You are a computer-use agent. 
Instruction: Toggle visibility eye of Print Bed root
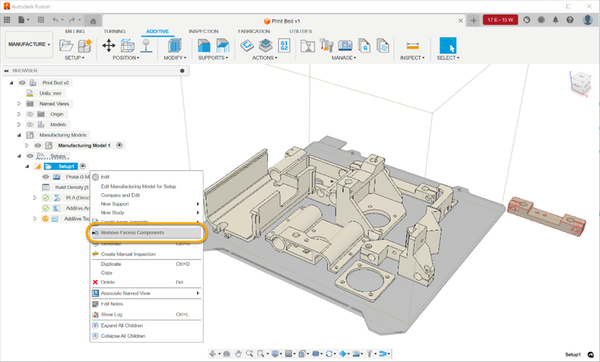[x=22, y=83]
